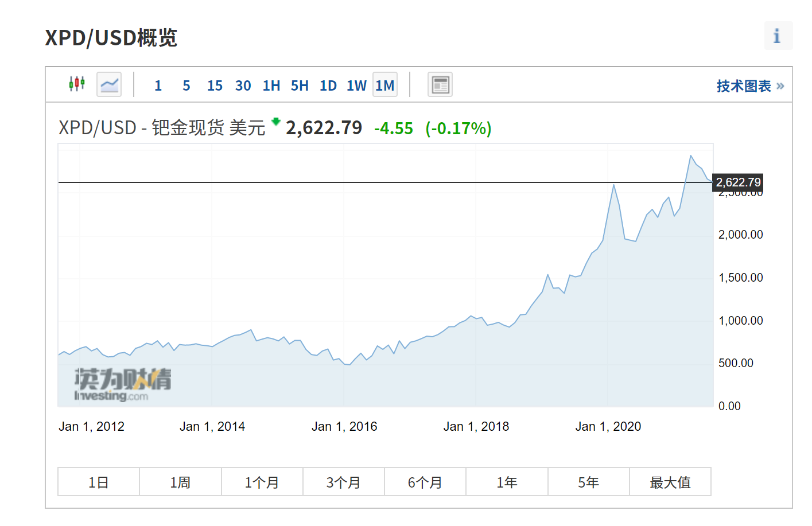Enable the 1D interval

328,85
